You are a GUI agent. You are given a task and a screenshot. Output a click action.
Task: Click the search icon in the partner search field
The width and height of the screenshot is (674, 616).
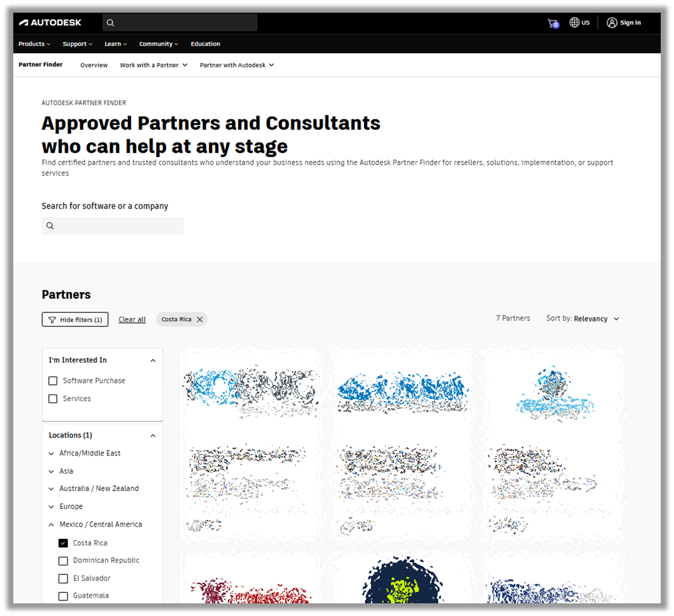pyautogui.click(x=50, y=226)
